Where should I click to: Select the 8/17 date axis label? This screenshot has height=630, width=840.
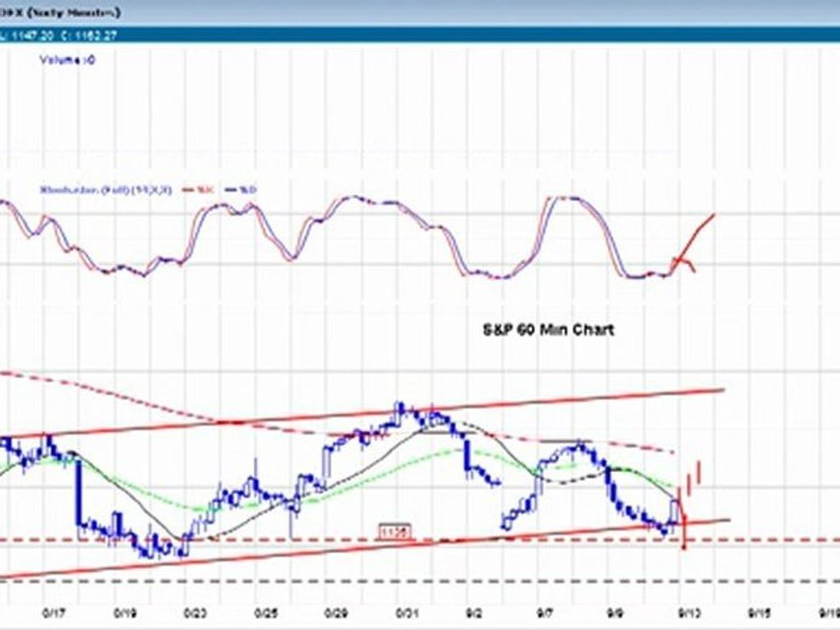click(54, 612)
